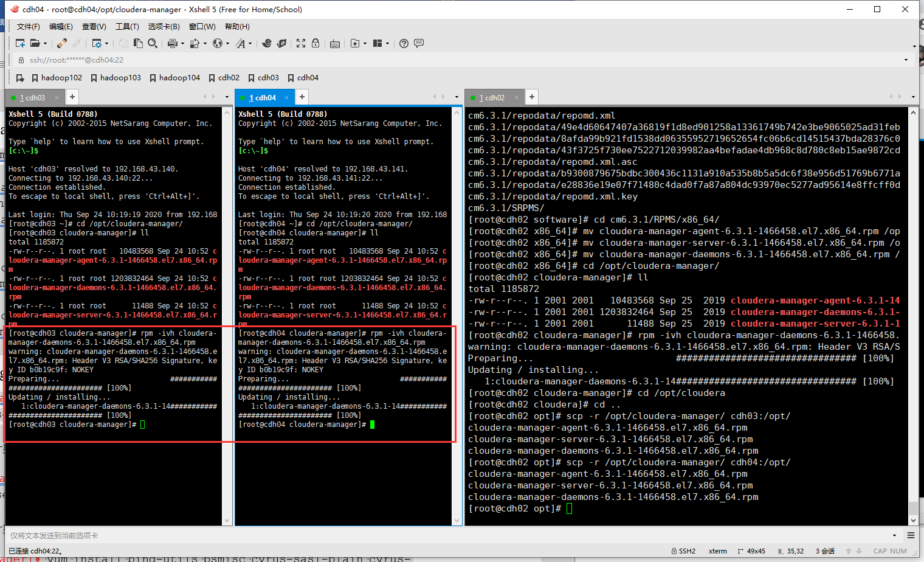Expand the address bar history dropdown
924x562 pixels.
point(906,60)
